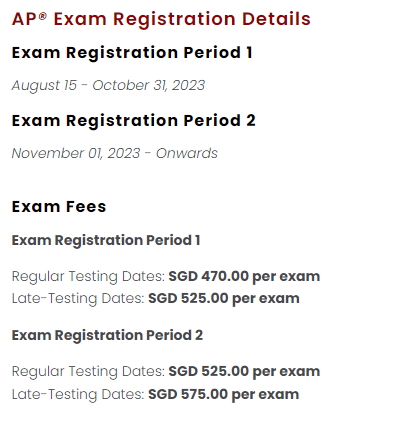Click the AP Exam Registration Details heading
The image size is (414, 424).
161,19
